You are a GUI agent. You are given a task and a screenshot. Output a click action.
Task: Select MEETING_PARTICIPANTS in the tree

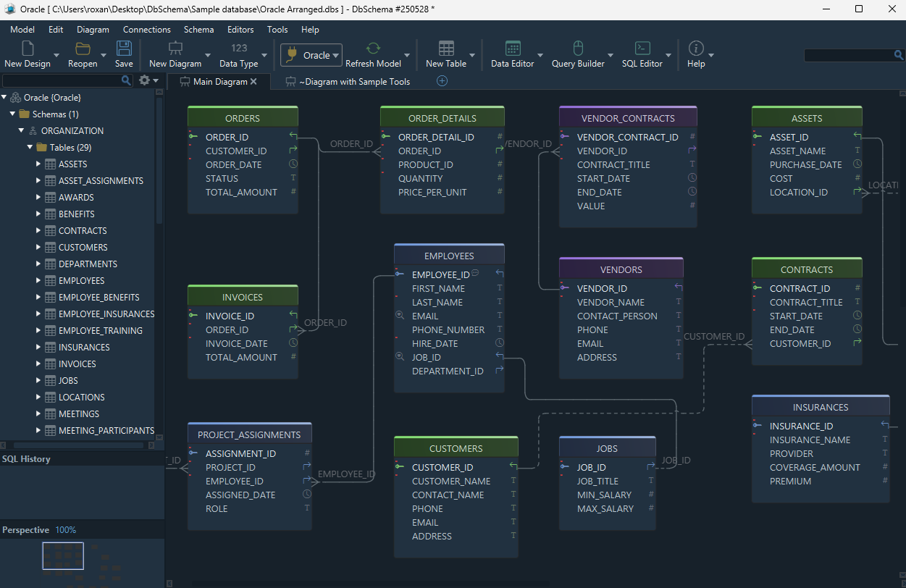pyautogui.click(x=106, y=431)
